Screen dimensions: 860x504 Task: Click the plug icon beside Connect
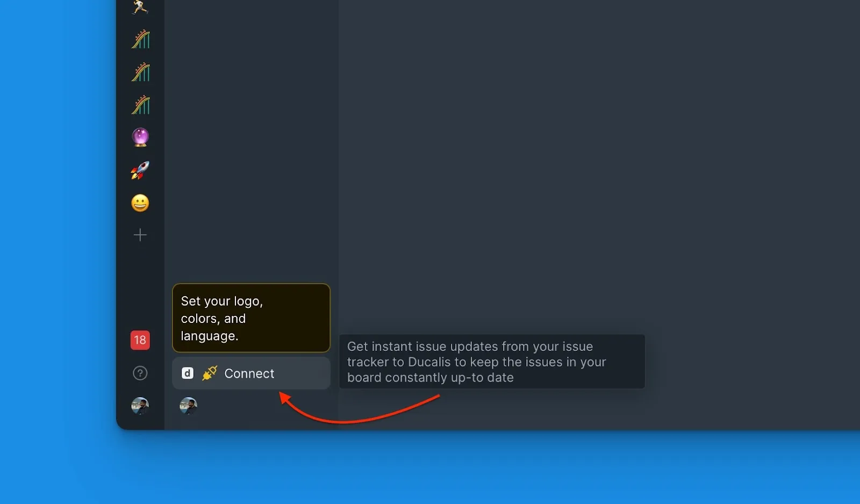click(x=210, y=373)
